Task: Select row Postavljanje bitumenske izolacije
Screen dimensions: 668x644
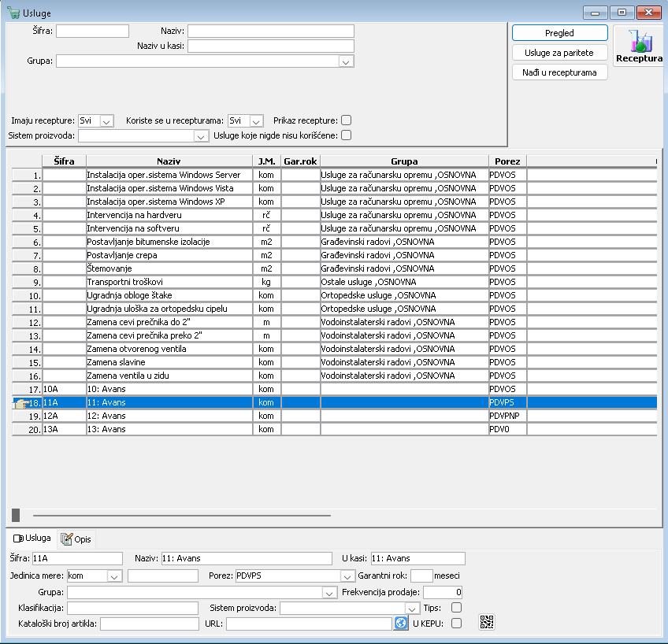Action: 335,242
